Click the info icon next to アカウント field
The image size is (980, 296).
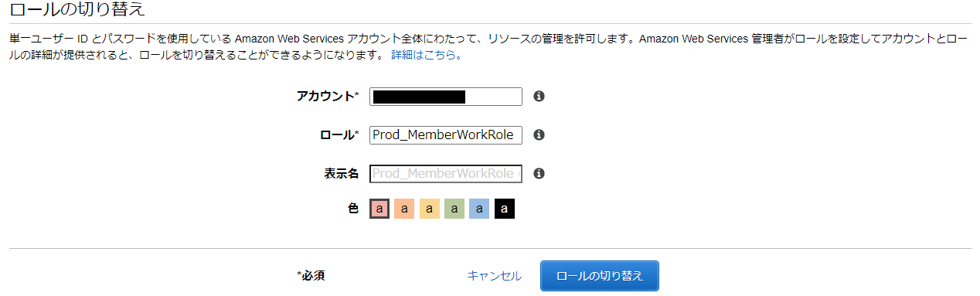(539, 97)
